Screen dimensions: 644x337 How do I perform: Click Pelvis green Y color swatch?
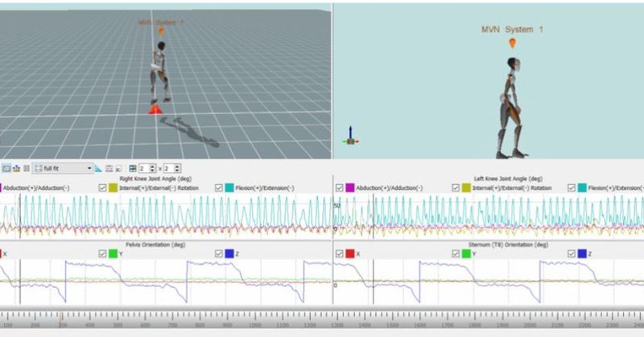tap(113, 253)
